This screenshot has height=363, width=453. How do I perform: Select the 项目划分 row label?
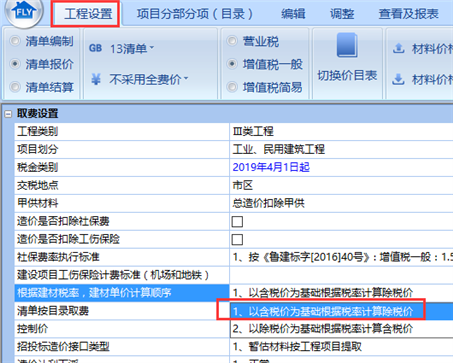37,149
